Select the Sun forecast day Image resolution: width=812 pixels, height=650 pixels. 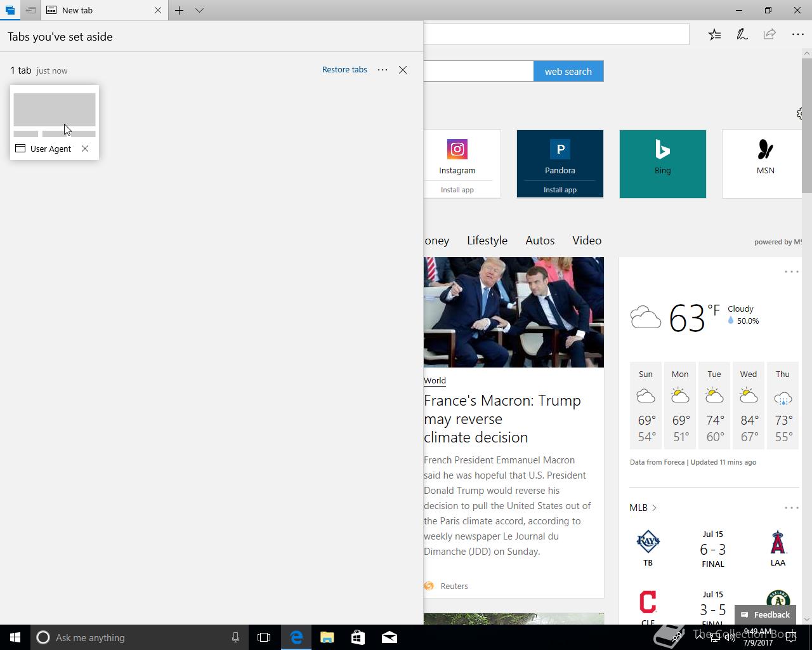646,404
